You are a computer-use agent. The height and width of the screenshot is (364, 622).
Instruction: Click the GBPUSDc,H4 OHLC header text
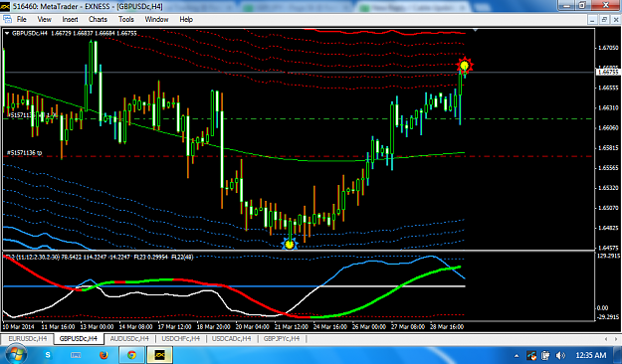75,33
